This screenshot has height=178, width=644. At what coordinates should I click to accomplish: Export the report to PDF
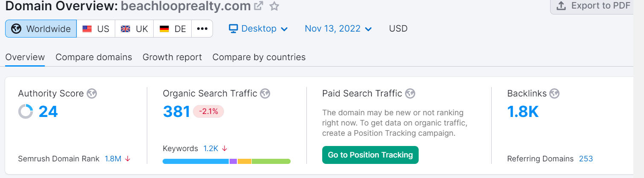click(x=594, y=6)
